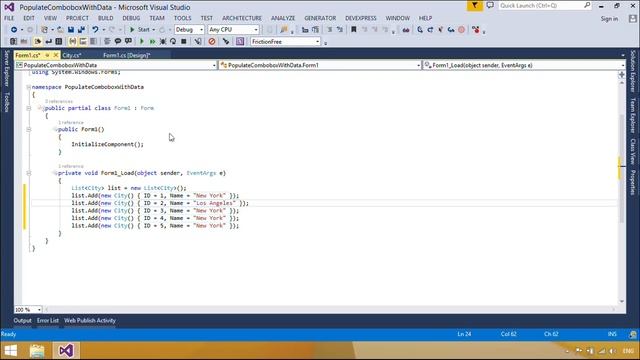Screen dimensions: 640x360
Task: Start debugging with the Start button
Action: [x=140, y=30]
